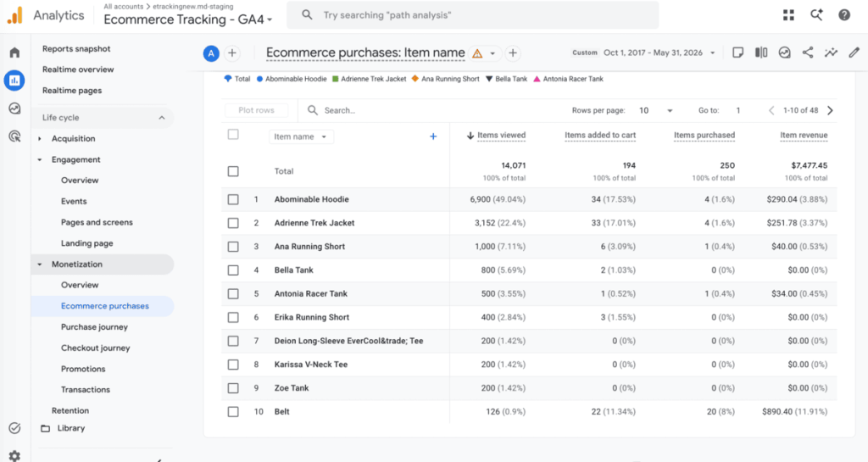Open the Analytics Intelligence search icon
868x462 pixels.
pyautogui.click(x=816, y=15)
